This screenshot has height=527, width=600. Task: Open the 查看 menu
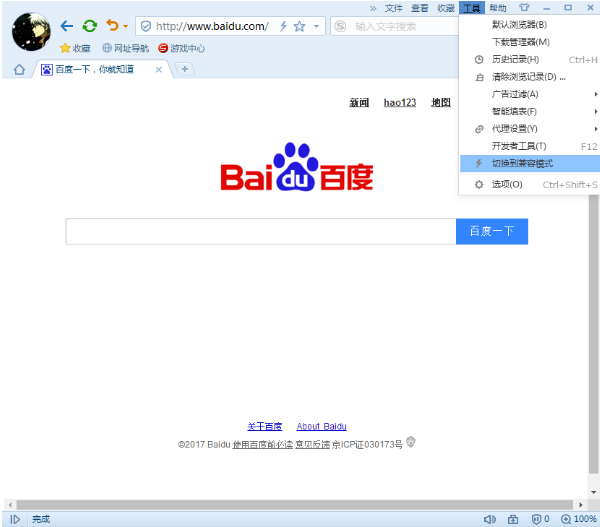click(419, 8)
